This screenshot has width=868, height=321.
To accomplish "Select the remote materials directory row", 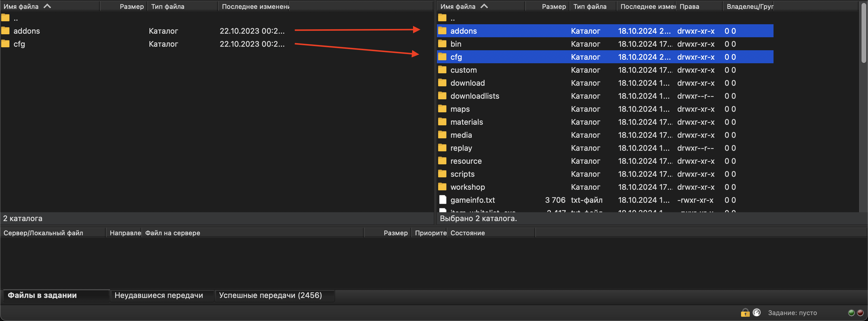I will (466, 122).
